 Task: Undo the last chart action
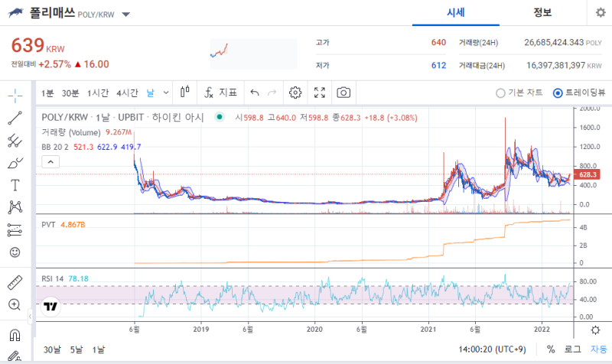click(x=255, y=93)
